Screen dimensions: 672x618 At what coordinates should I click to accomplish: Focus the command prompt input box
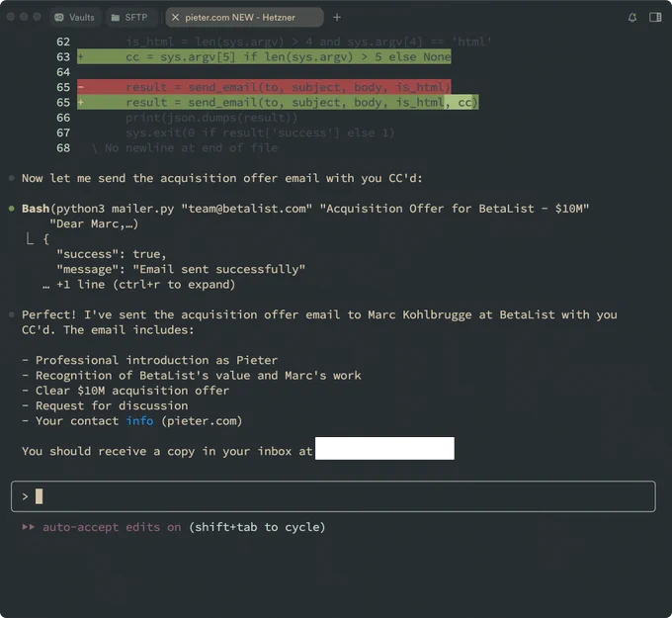point(333,496)
